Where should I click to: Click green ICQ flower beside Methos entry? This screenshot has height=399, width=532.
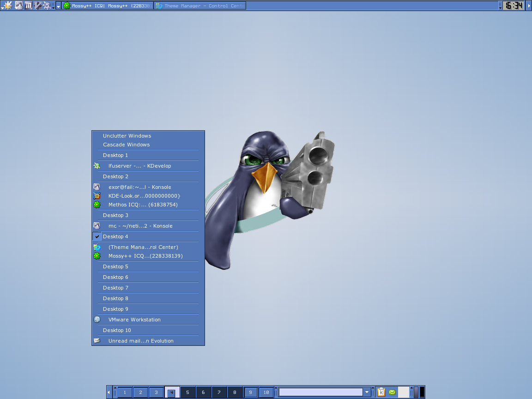97,205
